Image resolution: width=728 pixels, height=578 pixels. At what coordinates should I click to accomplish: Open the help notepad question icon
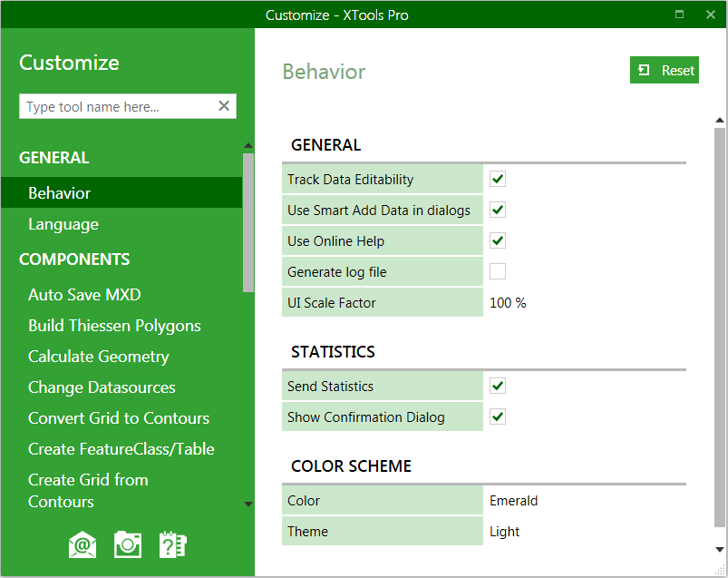point(173,544)
